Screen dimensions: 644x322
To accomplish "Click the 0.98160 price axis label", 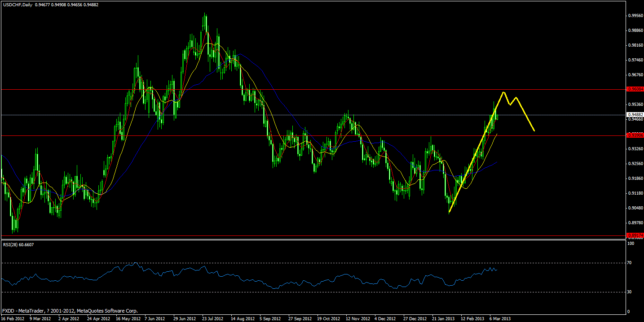I will pos(635,45).
